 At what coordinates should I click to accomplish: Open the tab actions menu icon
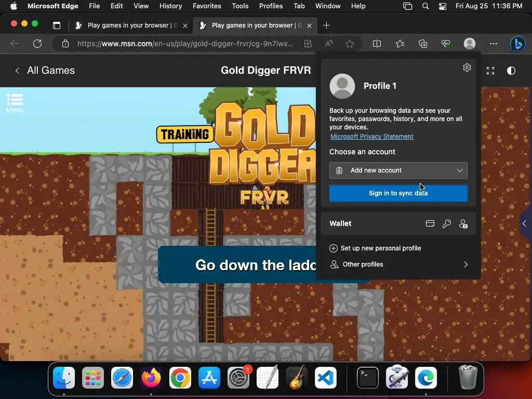pyautogui.click(x=57, y=25)
